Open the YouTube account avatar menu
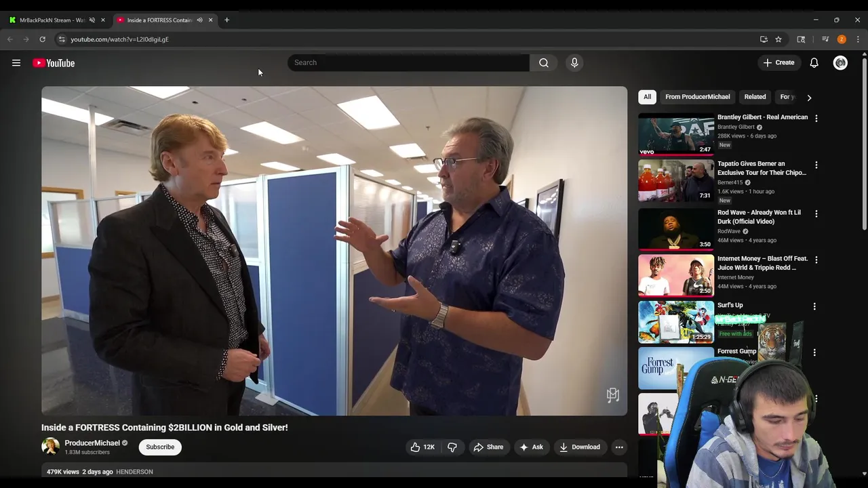This screenshot has width=868, height=488. [x=840, y=63]
